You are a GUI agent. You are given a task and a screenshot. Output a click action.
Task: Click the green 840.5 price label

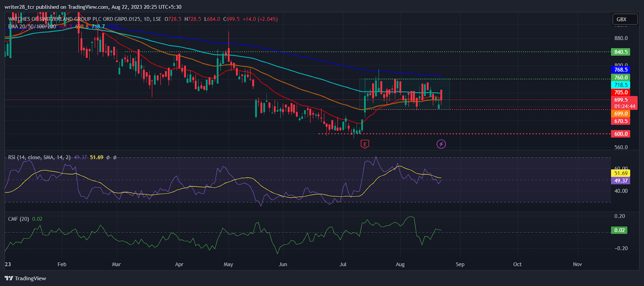point(621,52)
